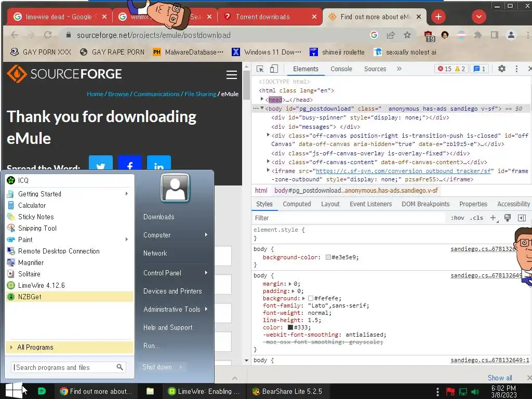Click the styles Filter input field

pos(349,218)
